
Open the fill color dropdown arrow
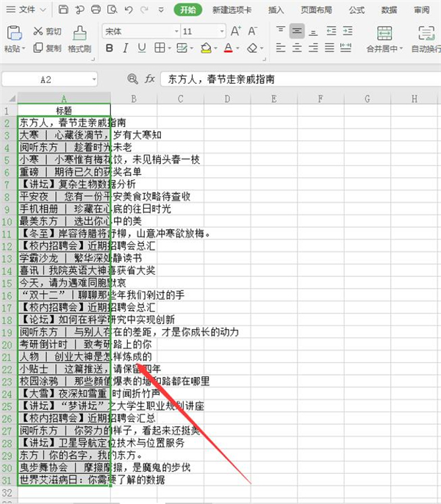215,48
